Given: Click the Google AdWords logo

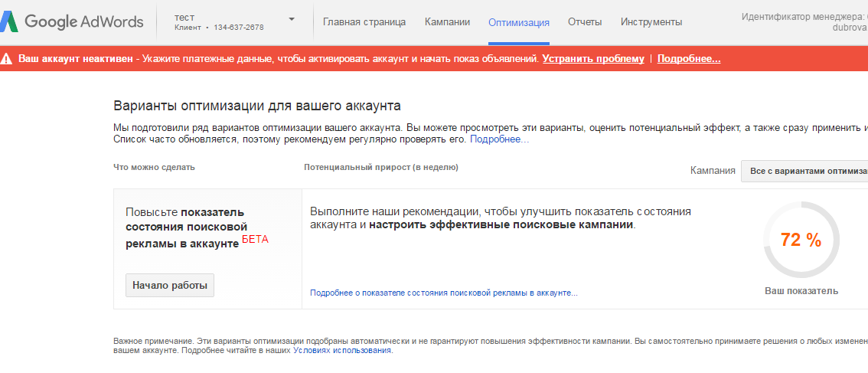Looking at the screenshot, I should tap(73, 21).
